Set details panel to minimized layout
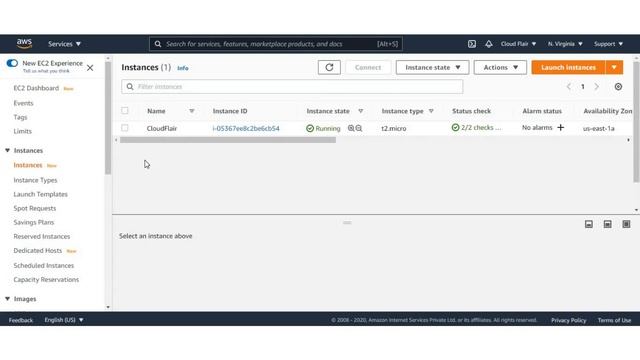 [x=589, y=224]
